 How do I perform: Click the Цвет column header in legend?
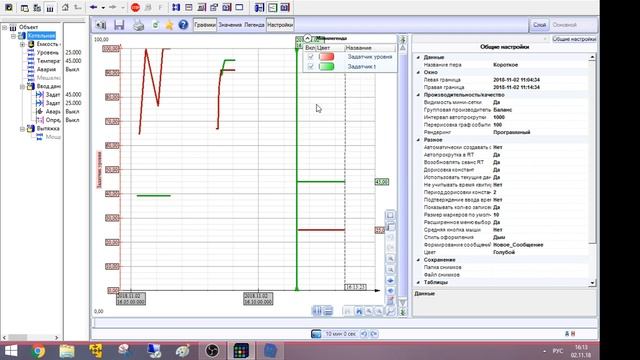click(330, 48)
